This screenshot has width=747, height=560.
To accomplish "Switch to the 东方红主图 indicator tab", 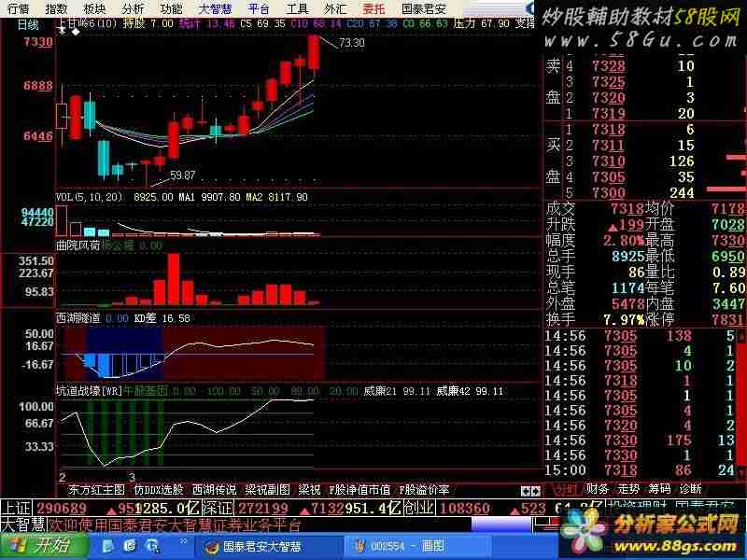I will [96, 490].
